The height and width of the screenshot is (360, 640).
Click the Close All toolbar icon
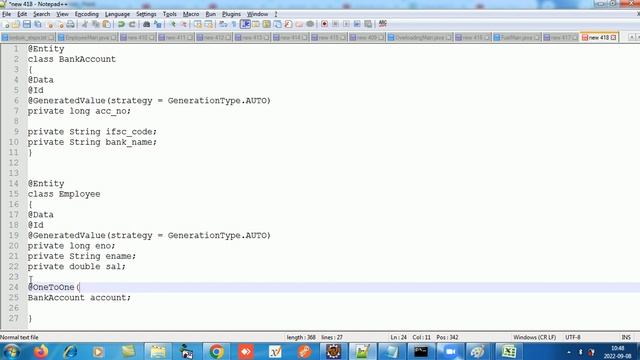point(60,24)
